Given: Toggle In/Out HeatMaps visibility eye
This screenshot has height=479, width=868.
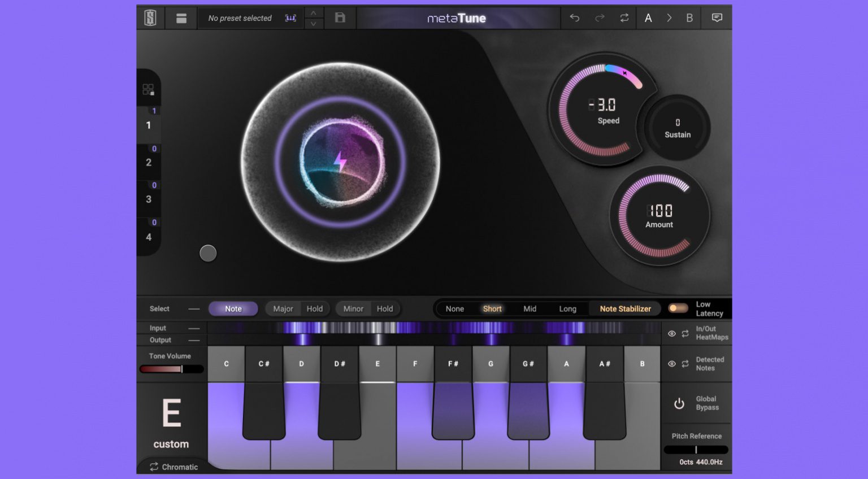Looking at the screenshot, I should (672, 334).
